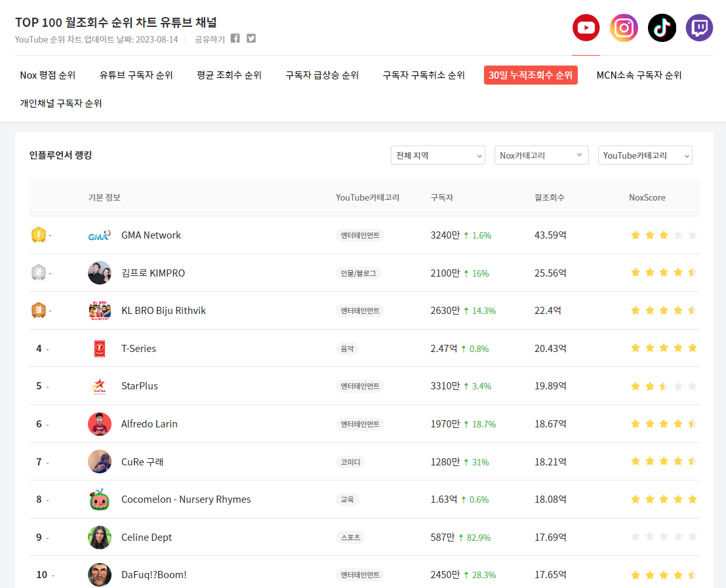Click the 코미디 category tag
Viewport: 726px width, 588px height.
(x=350, y=461)
